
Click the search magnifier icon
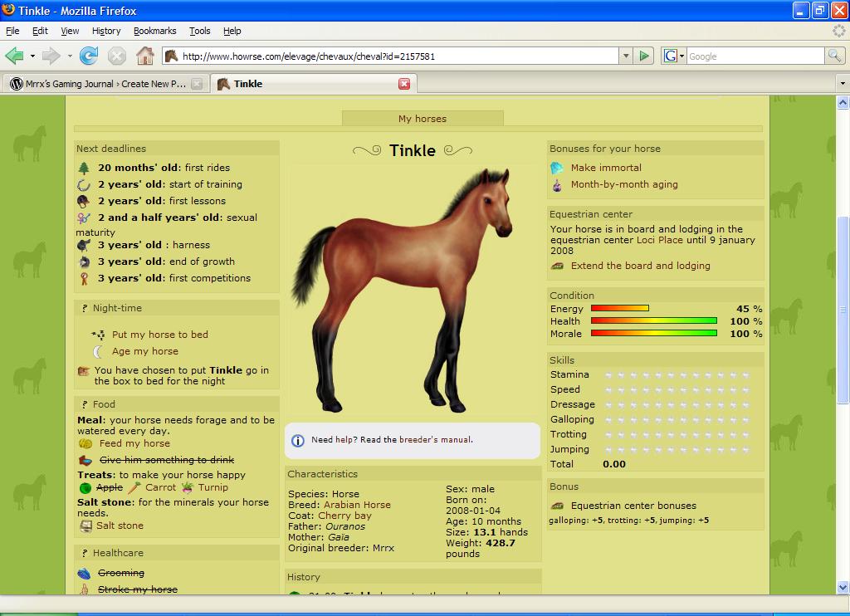[x=834, y=56]
